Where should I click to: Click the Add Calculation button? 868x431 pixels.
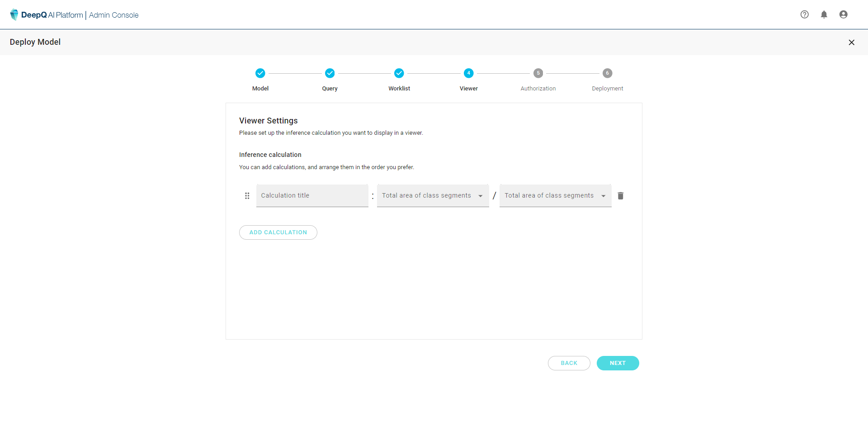tap(278, 232)
